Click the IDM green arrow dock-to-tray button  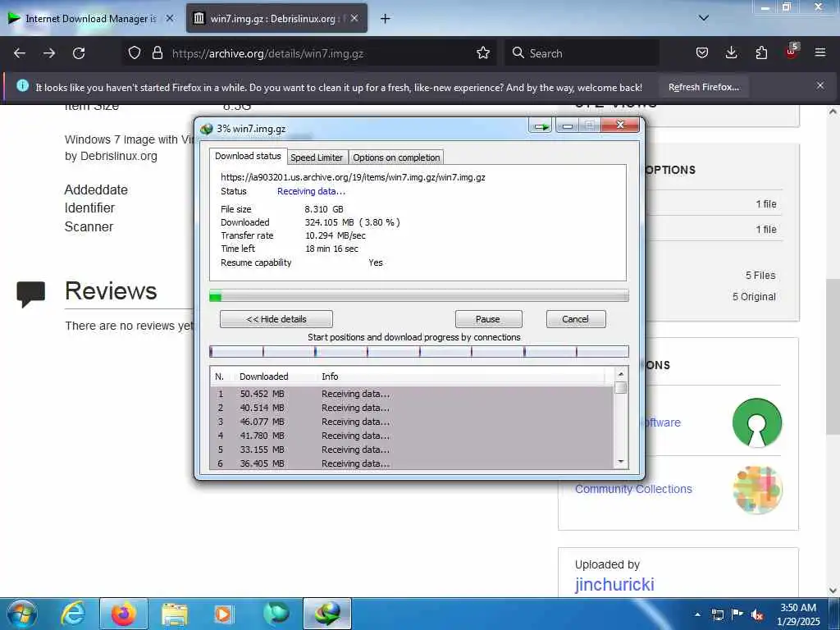pyautogui.click(x=541, y=126)
